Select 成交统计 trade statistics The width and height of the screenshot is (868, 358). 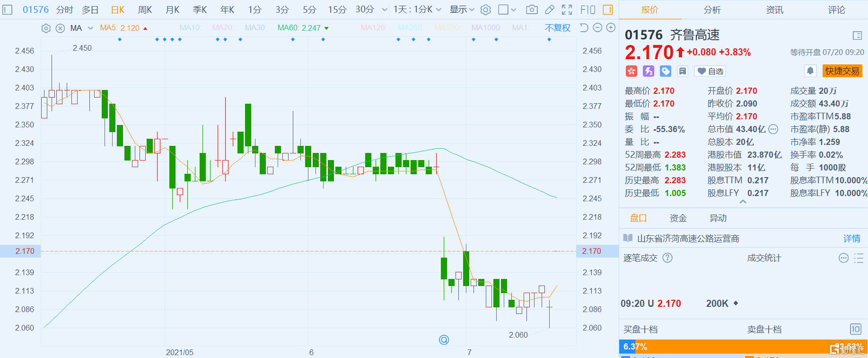[764, 258]
